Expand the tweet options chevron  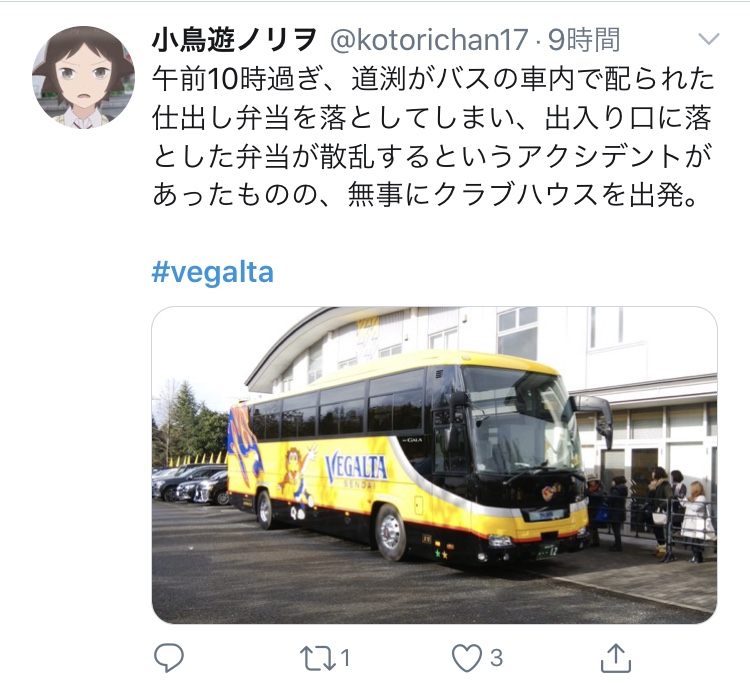pos(708,39)
